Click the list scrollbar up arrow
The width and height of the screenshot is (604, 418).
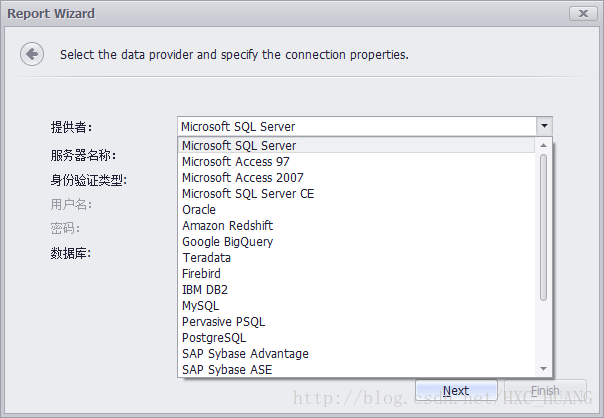544,145
